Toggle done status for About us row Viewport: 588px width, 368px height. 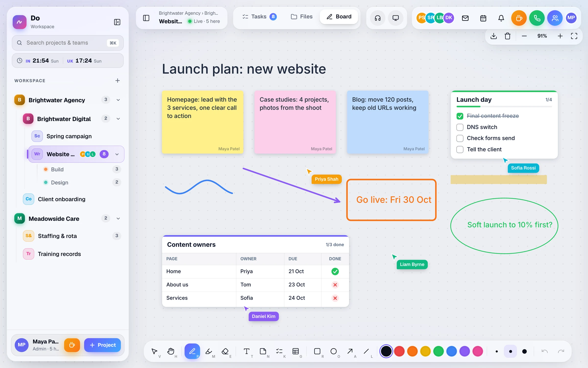point(335,285)
